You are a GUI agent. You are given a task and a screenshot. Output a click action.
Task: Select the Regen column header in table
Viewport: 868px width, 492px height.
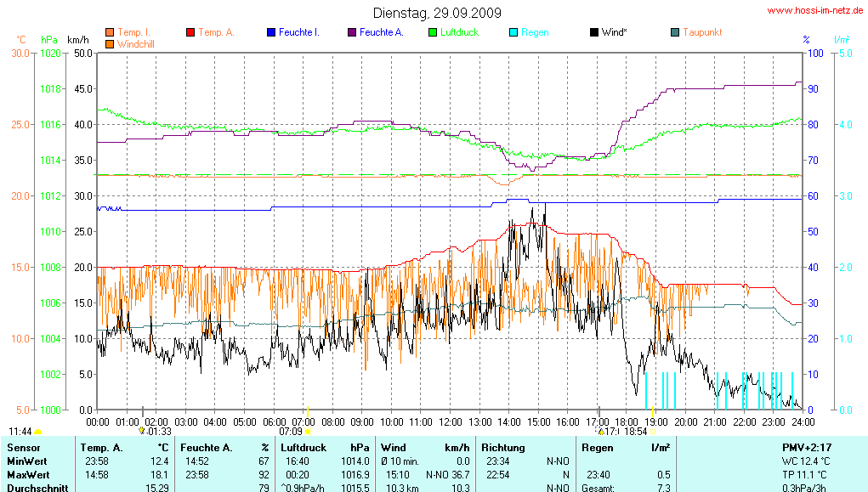tap(598, 447)
